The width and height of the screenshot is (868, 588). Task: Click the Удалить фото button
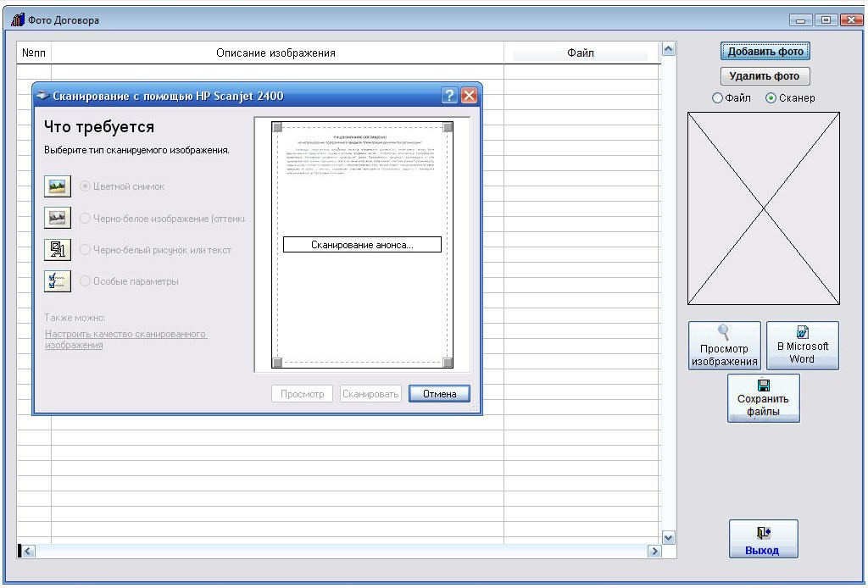pos(765,75)
